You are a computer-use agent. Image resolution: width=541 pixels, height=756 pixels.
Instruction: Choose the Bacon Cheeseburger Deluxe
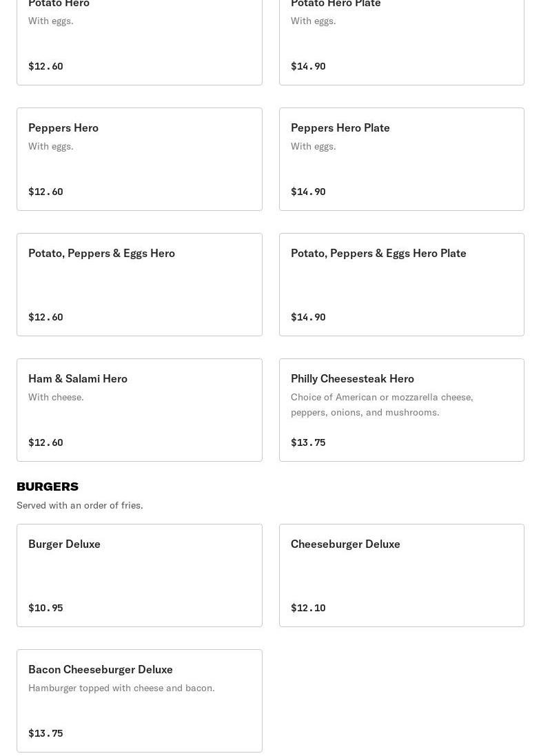click(139, 701)
